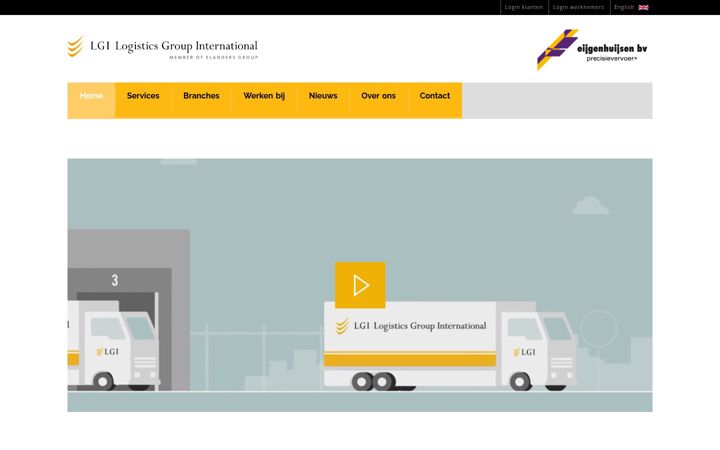Go to the Contact page
720x450 pixels.
click(435, 100)
